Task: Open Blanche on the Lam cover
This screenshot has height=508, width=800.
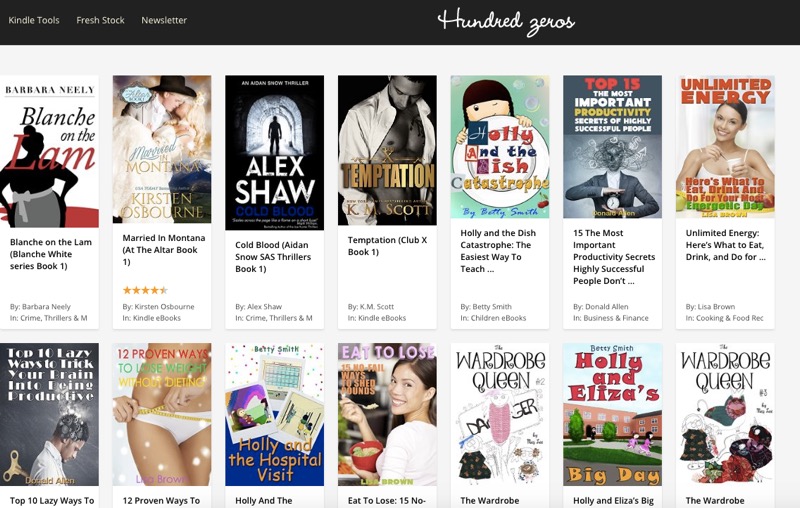Action: tap(49, 151)
